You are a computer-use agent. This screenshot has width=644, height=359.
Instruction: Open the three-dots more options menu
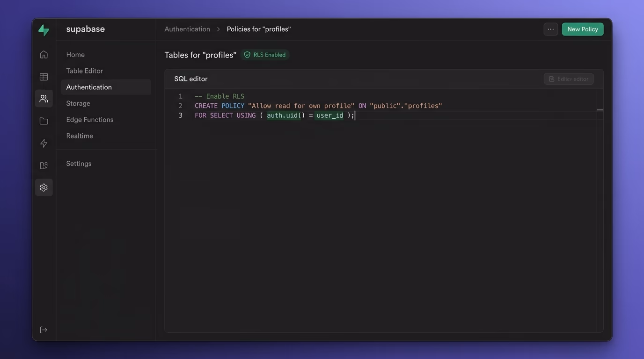click(x=550, y=29)
